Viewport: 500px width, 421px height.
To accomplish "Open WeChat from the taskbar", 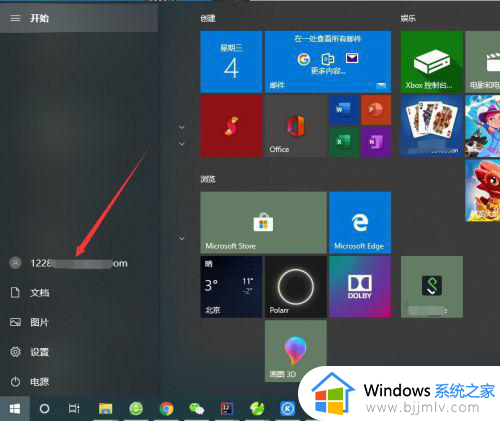I will [196, 408].
